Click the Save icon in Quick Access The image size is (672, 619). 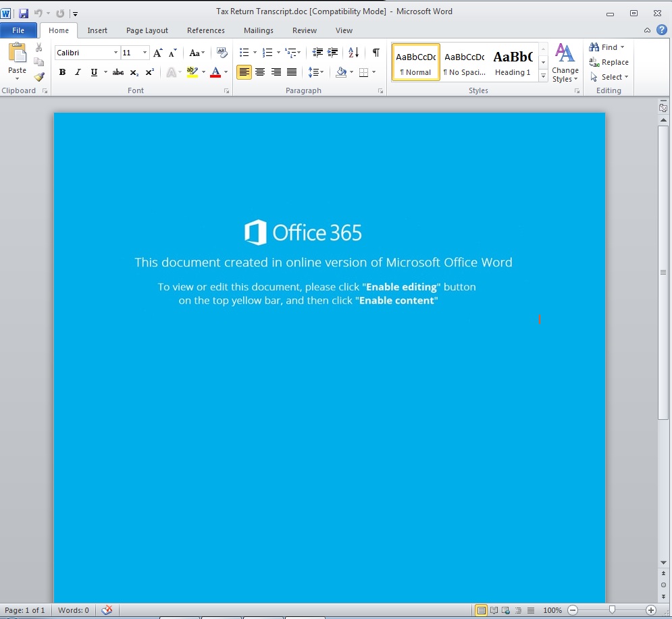click(24, 14)
